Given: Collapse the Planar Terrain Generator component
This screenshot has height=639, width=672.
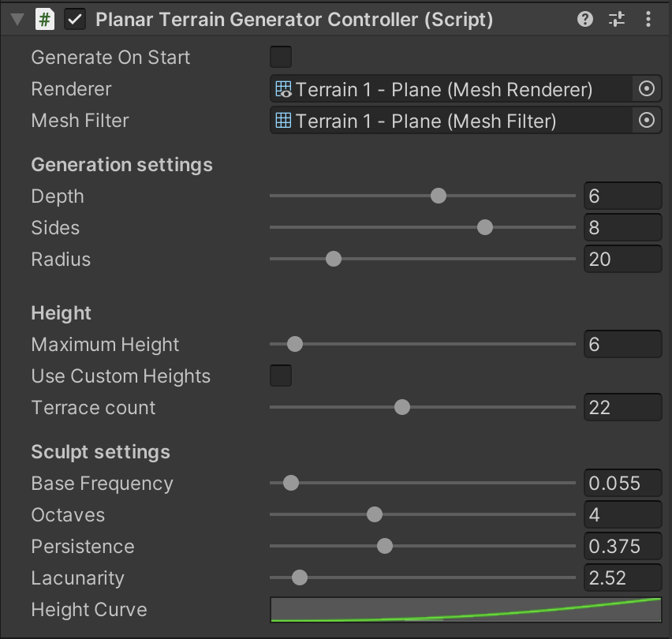Looking at the screenshot, I should tap(15, 18).
